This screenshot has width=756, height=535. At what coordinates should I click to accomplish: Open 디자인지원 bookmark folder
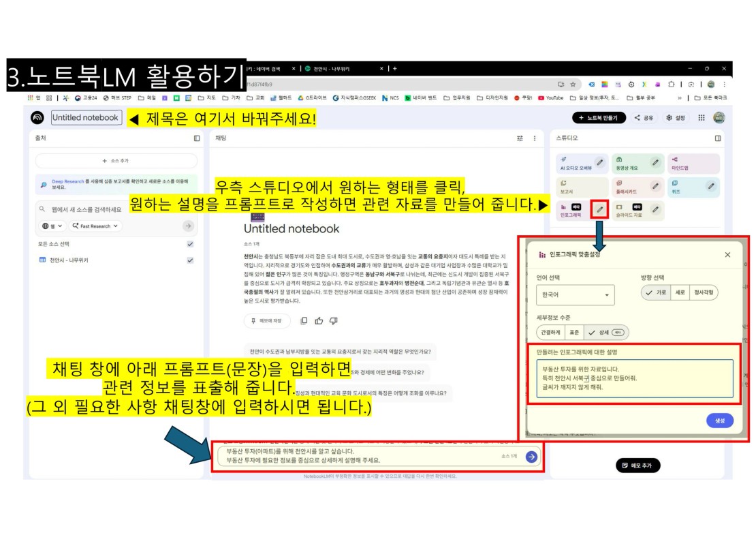click(492, 98)
